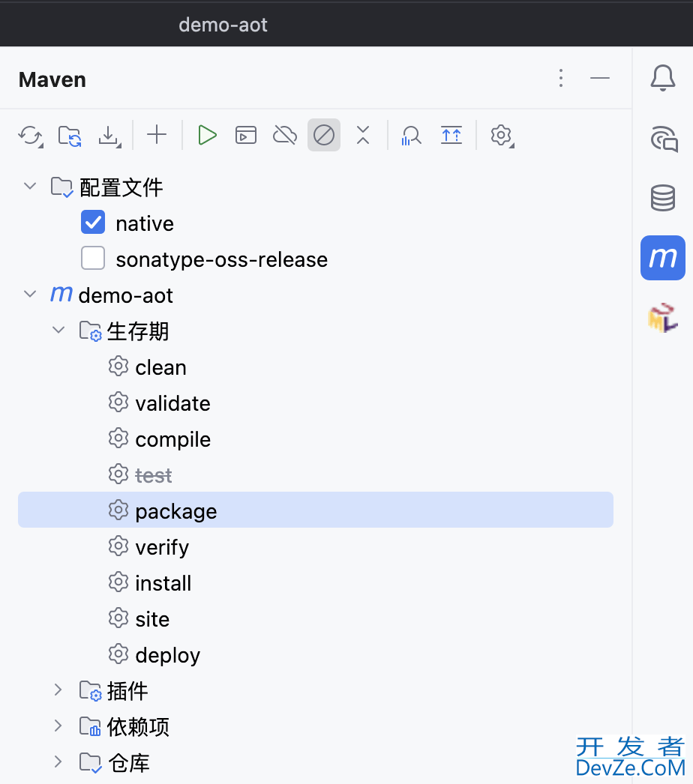Run the selected Maven build

point(207,136)
